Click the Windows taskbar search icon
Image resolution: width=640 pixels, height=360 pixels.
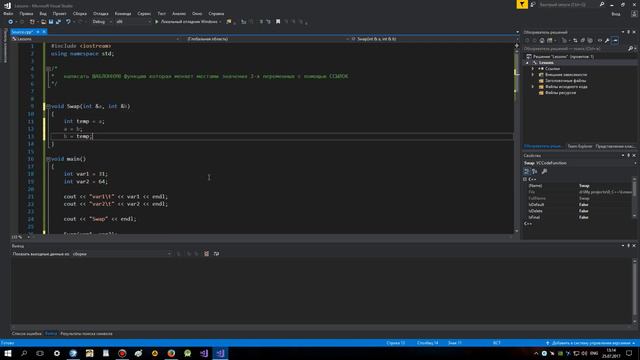(x=24, y=353)
